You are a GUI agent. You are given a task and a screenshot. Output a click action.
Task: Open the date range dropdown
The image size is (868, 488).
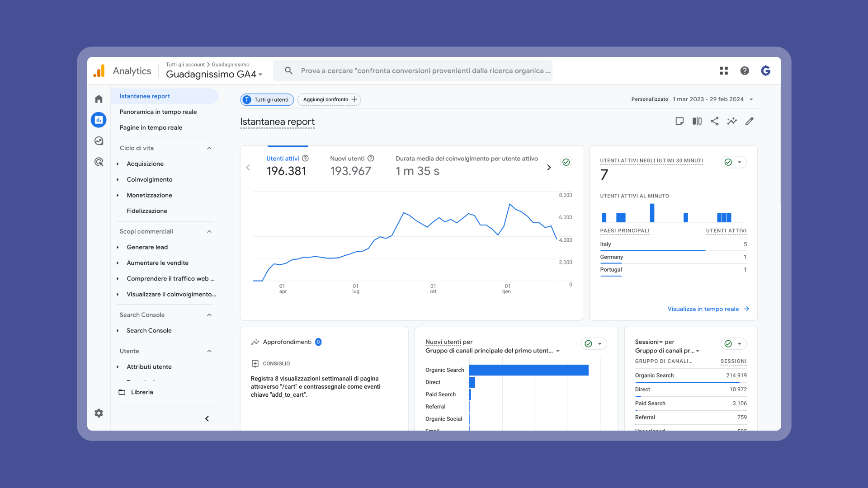(x=751, y=99)
